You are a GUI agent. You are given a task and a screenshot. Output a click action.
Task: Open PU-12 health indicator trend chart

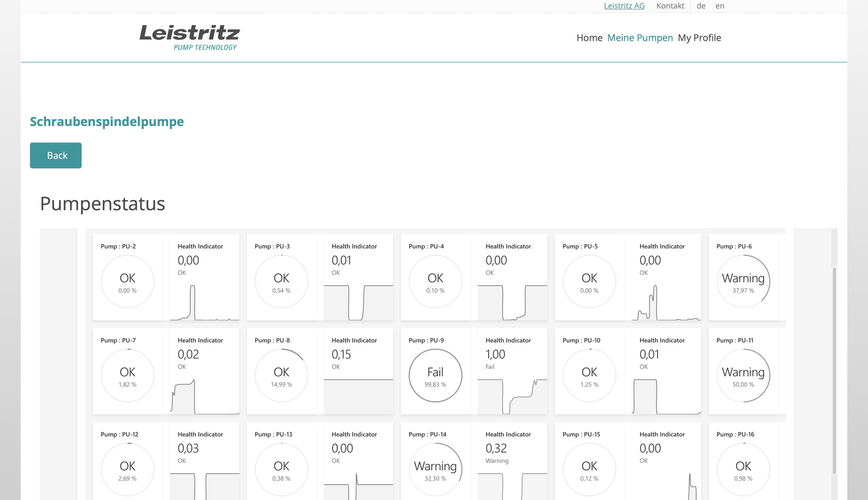point(204,486)
